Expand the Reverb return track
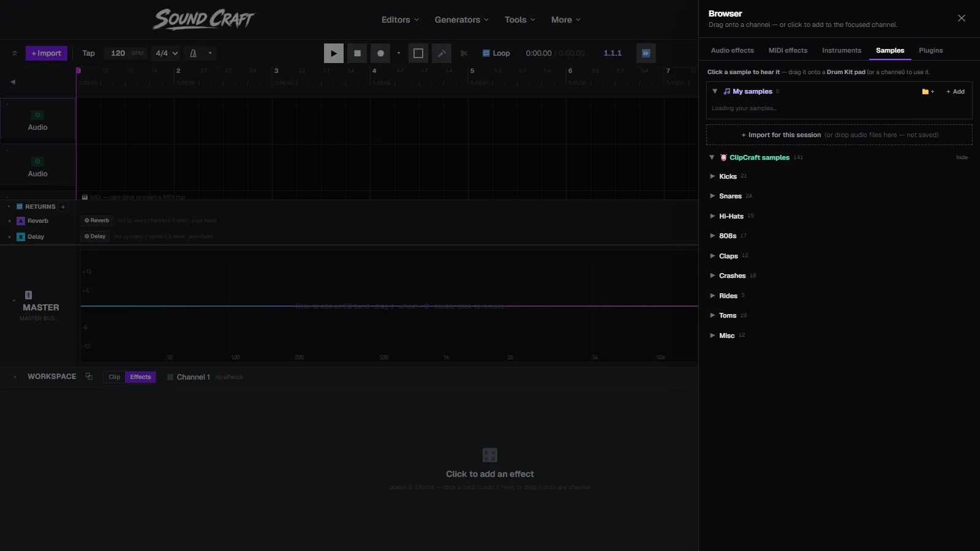 click(x=9, y=221)
